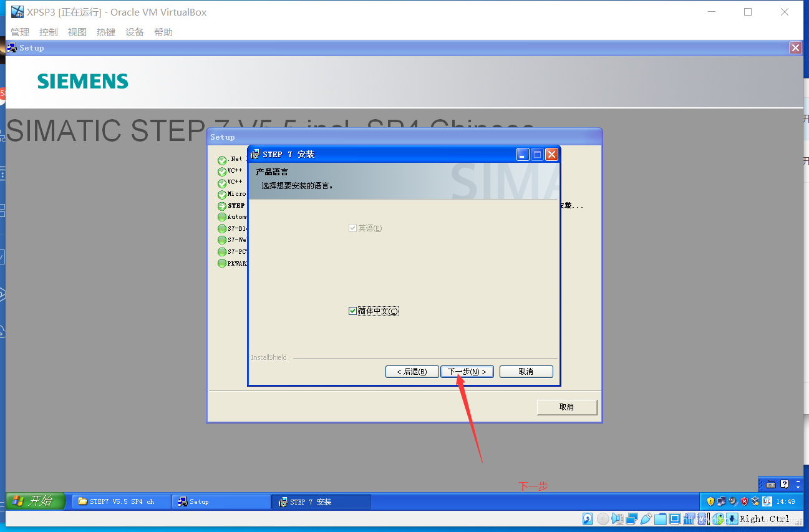Screen dimensions: 809x532
Task: Click the green status icon beside S7-Bl component
Action: click(222, 229)
